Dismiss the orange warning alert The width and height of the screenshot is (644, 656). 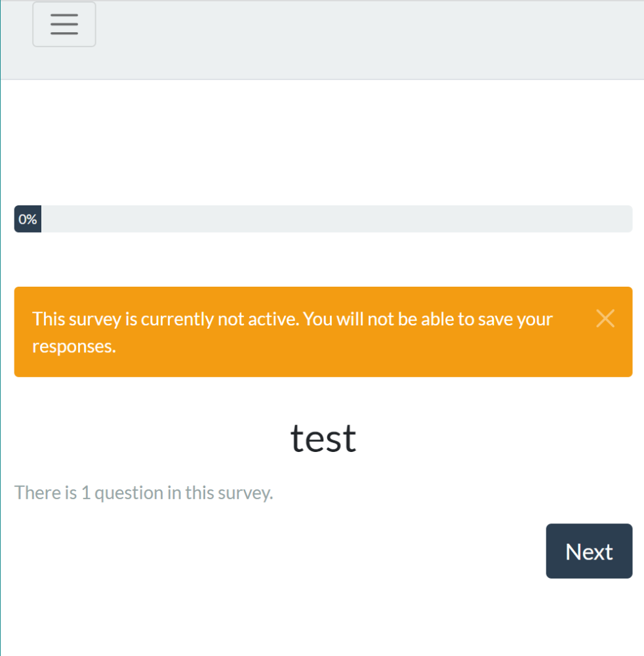pos(605,318)
